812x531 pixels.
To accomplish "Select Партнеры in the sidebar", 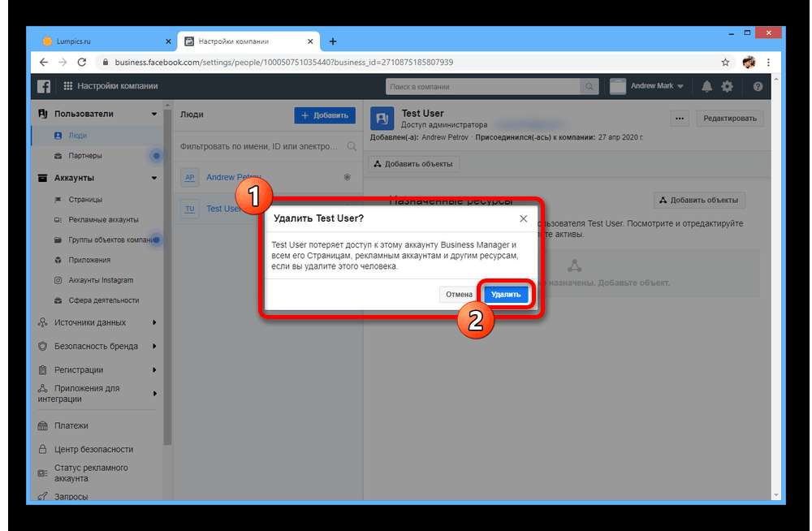I will coord(84,155).
